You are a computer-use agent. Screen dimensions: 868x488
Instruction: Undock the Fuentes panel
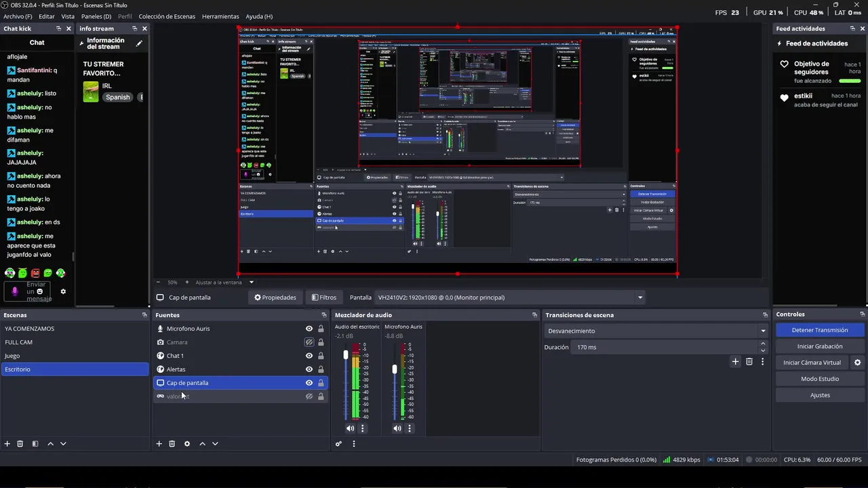coord(324,315)
